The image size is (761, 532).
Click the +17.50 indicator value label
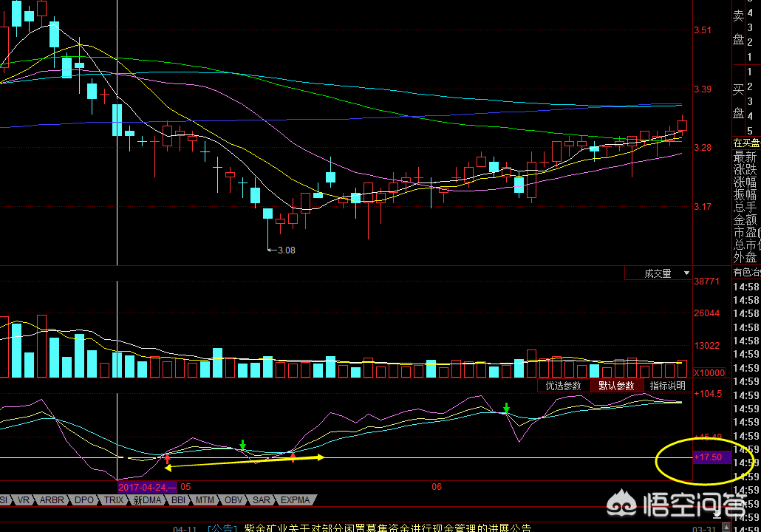click(711, 458)
